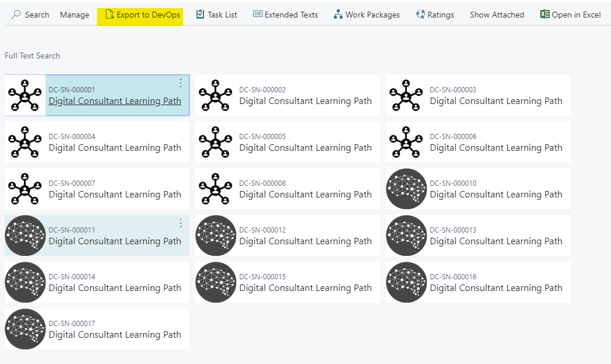Click the Excel icon in toolbar

click(544, 15)
